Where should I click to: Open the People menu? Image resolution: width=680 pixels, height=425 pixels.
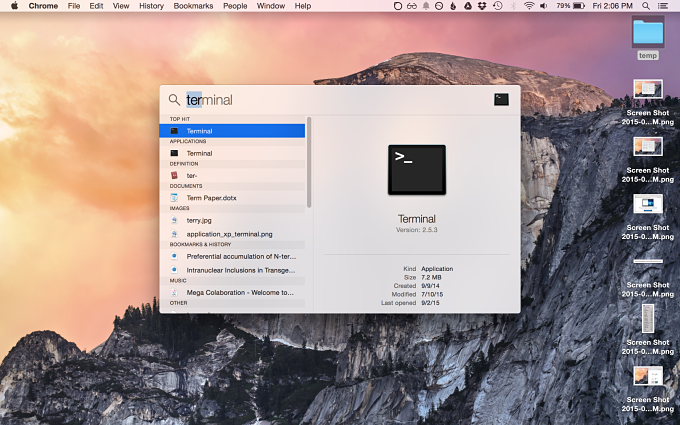(x=235, y=6)
